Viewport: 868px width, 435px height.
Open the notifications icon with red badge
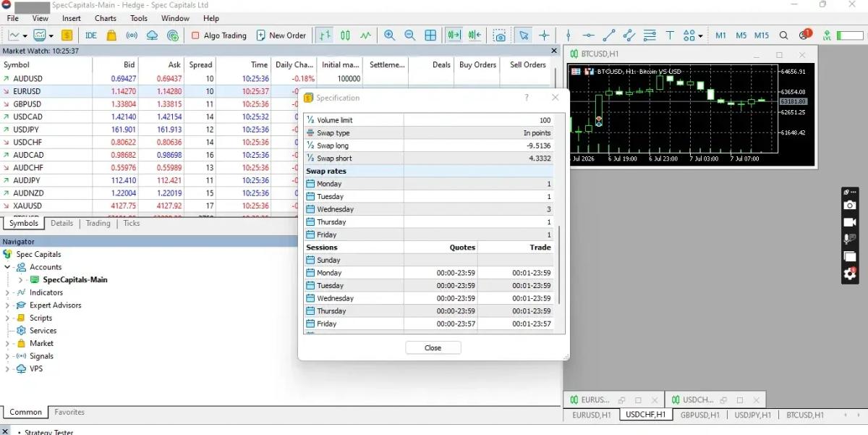tap(805, 34)
